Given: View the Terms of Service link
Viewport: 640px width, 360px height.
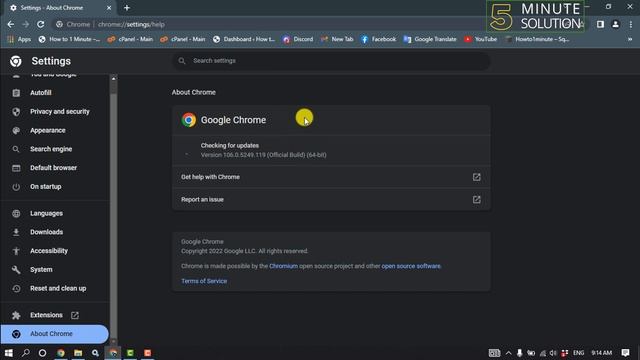Looking at the screenshot, I should pos(204,281).
